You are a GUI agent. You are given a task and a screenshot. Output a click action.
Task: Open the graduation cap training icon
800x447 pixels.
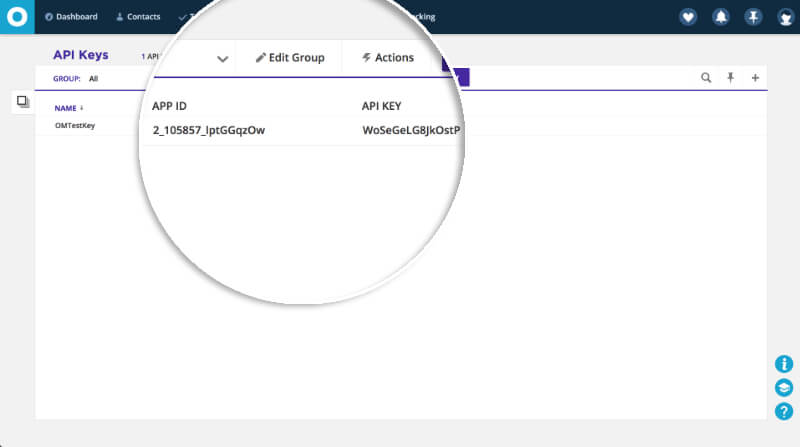click(784, 388)
